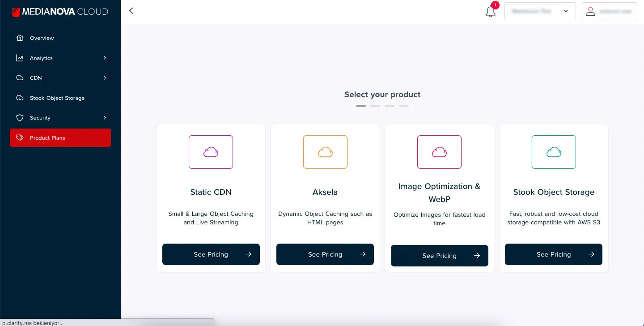Select the Analytics chart icon

pyautogui.click(x=20, y=58)
